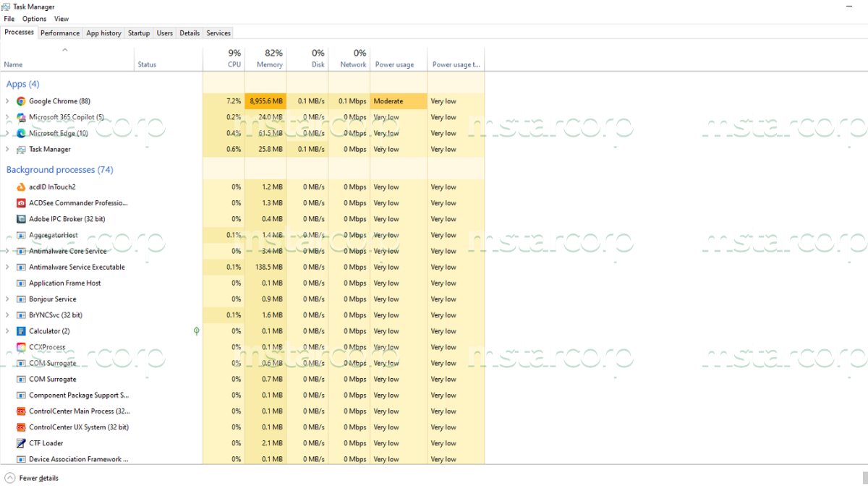This screenshot has width=868, height=488.
Task: Sort processes by the Name column
Action: pos(67,59)
